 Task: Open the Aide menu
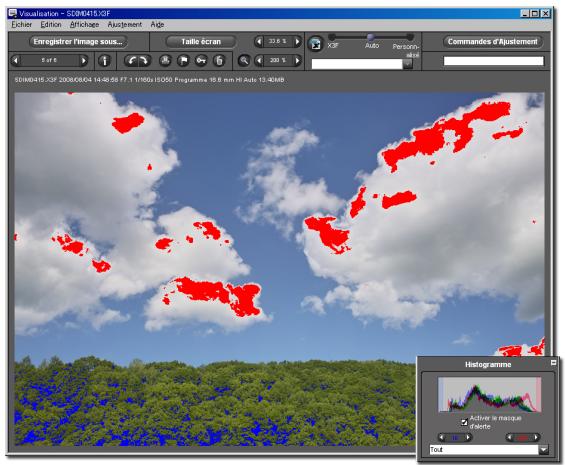pos(157,25)
